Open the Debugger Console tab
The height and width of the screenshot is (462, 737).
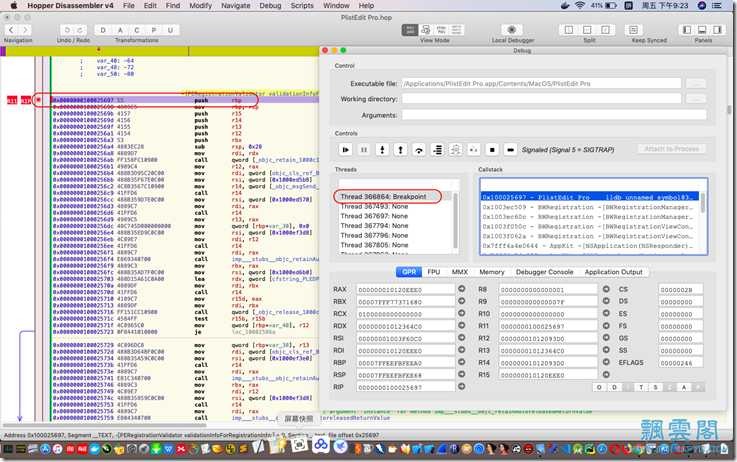click(x=544, y=272)
